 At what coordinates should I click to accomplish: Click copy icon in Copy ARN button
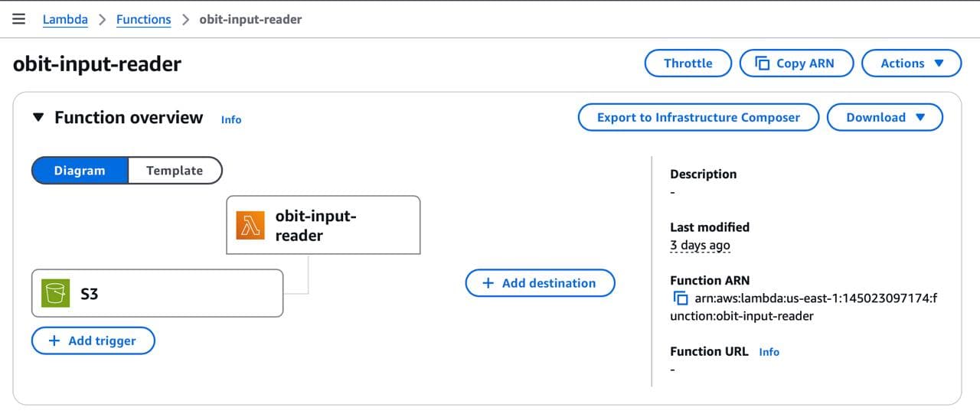pyautogui.click(x=763, y=64)
